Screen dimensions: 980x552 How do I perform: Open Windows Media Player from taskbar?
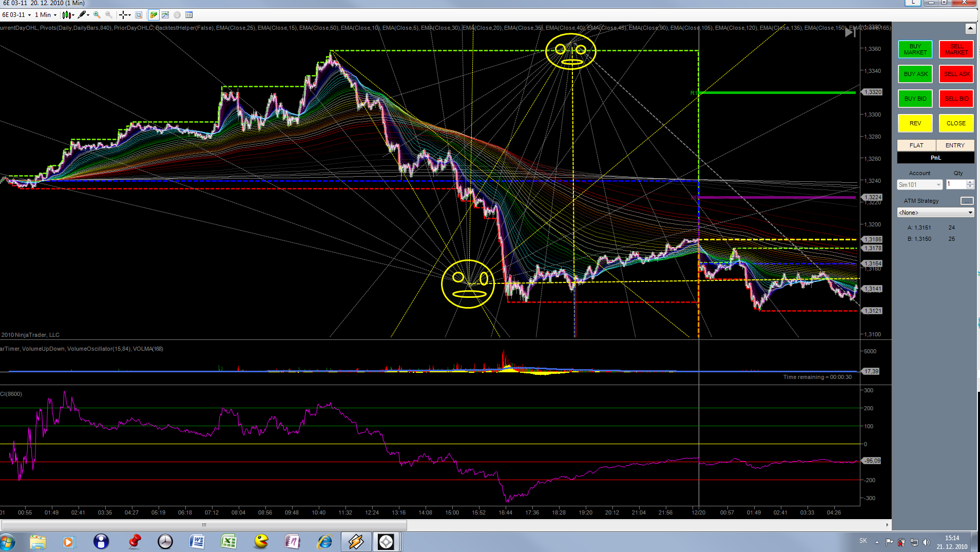coord(68,542)
